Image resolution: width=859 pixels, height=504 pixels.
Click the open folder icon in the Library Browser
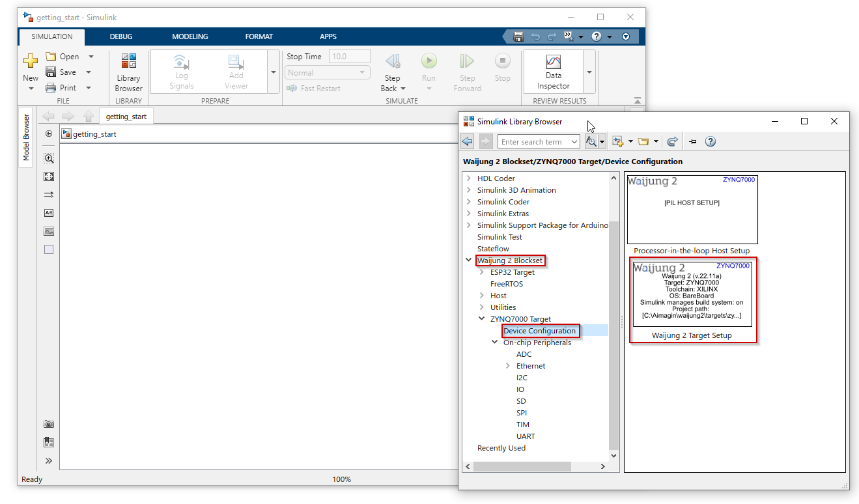pos(643,141)
